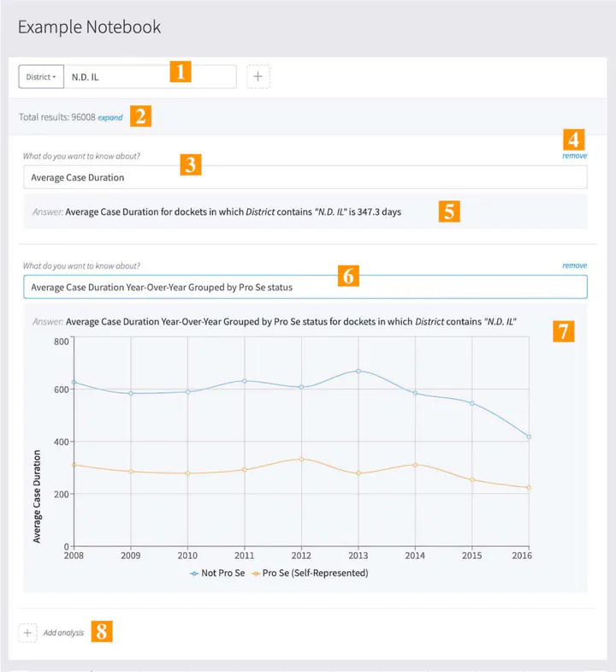The width and height of the screenshot is (616, 672).
Task: Click orange annotation marker number 6
Action: [348, 276]
